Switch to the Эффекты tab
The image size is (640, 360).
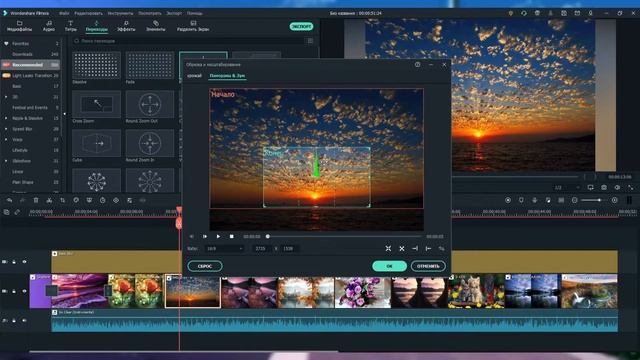click(126, 26)
